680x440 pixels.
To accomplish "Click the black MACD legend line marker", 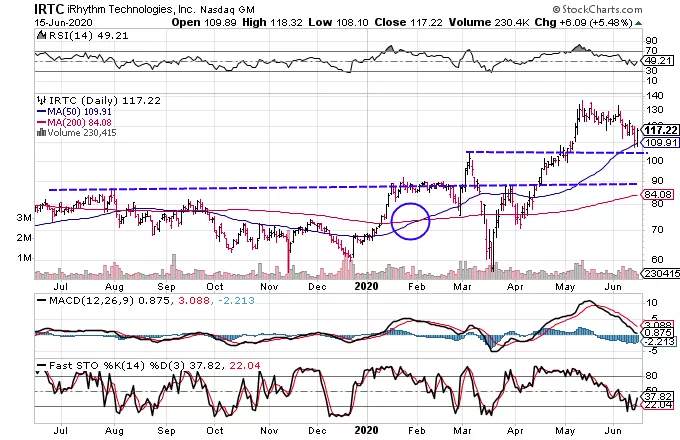I will pos(42,300).
